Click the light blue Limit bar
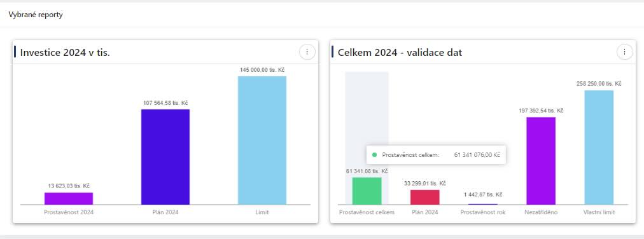The width and height of the screenshot is (644, 239). pyautogui.click(x=262, y=140)
